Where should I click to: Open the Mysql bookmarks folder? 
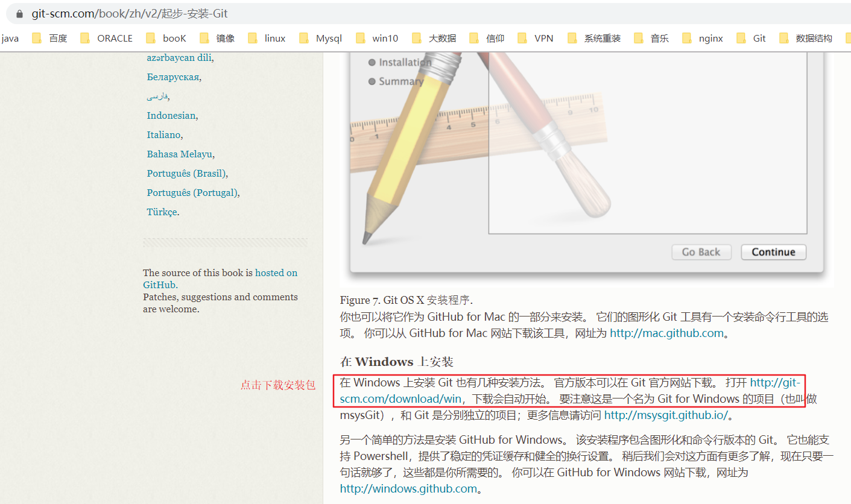coord(329,37)
